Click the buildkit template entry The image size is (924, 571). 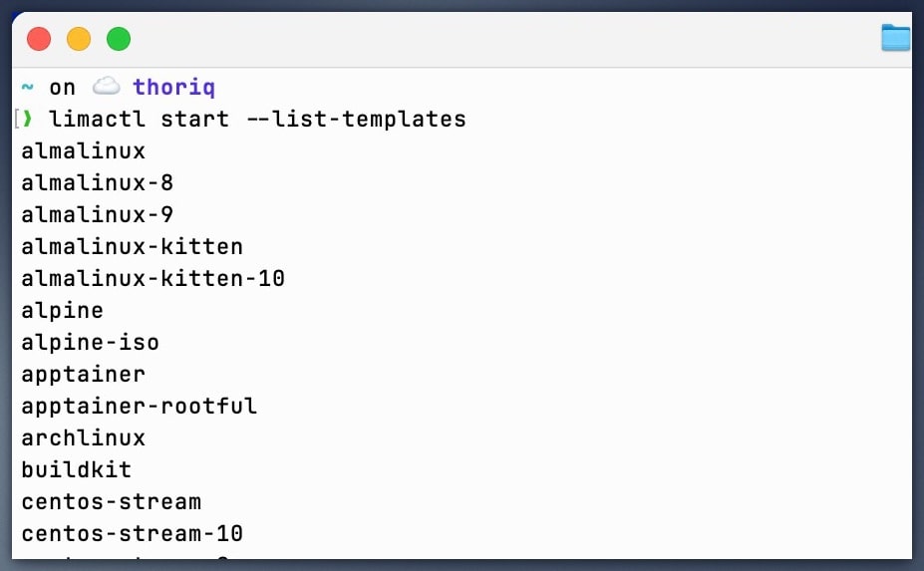[77, 469]
